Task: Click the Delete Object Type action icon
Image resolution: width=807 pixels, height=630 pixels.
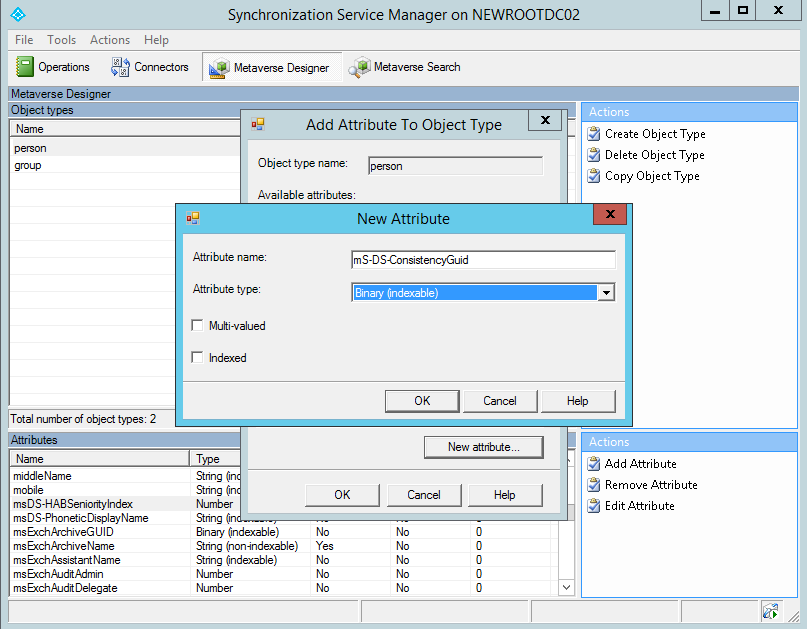Action: click(x=594, y=155)
